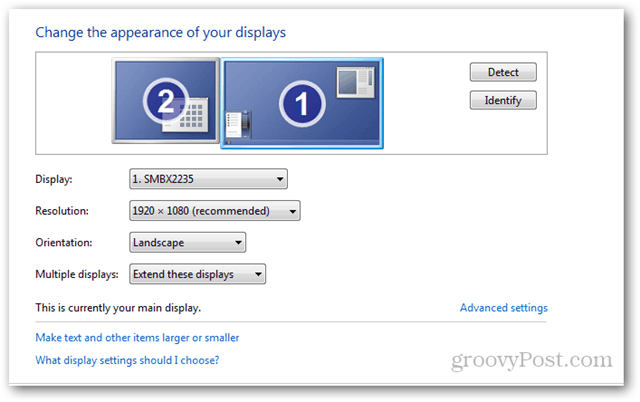Click the sidebar gadget icon on display 1
The width and height of the screenshot is (640, 402).
tap(238, 124)
